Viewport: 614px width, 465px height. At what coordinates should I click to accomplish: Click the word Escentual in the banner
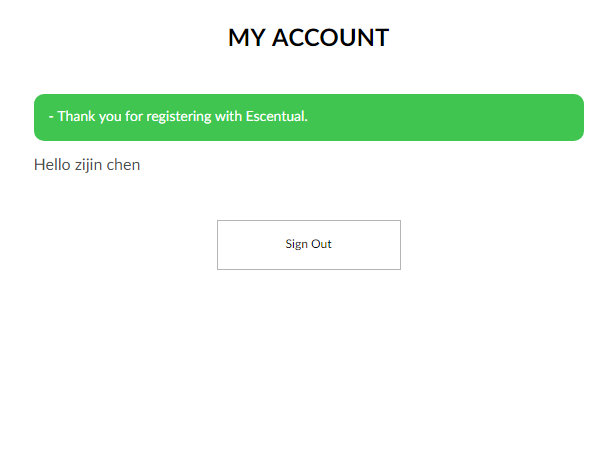pyautogui.click(x=276, y=117)
